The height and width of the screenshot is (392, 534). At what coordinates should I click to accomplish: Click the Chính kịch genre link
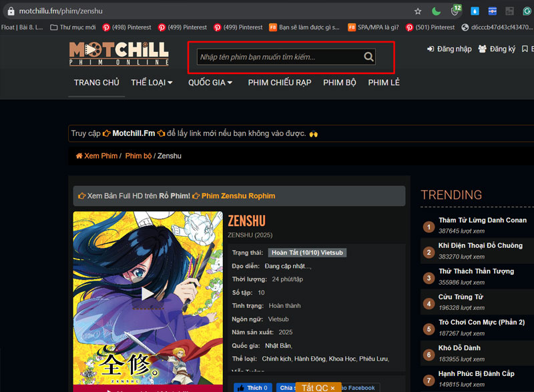(x=276, y=359)
